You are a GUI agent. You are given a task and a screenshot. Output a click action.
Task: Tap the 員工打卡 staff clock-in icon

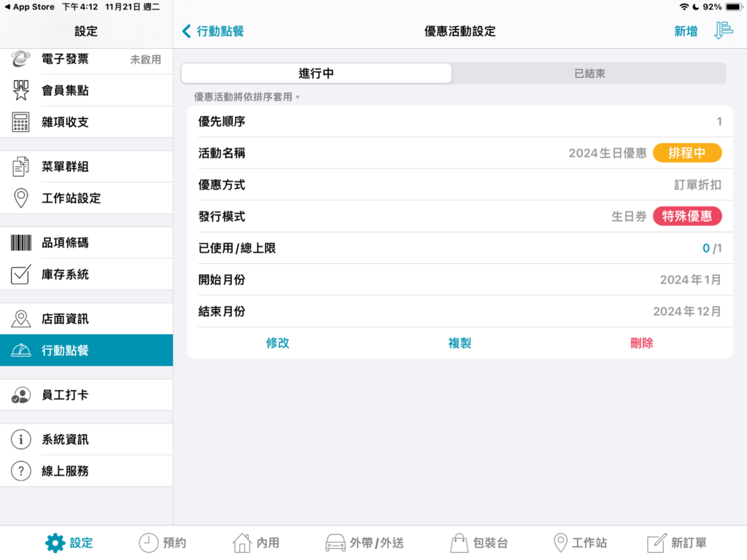pos(21,395)
